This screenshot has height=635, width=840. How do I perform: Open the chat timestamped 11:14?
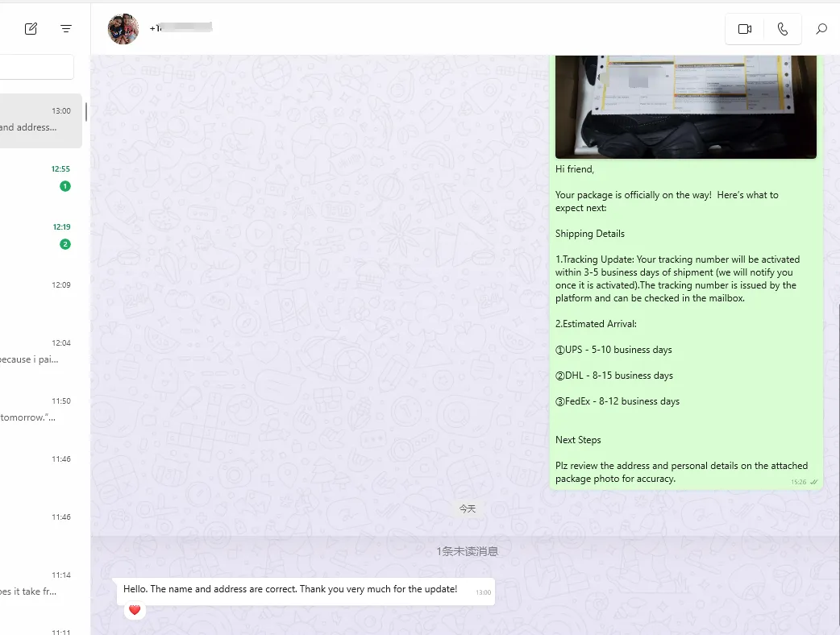pyautogui.click(x=41, y=584)
